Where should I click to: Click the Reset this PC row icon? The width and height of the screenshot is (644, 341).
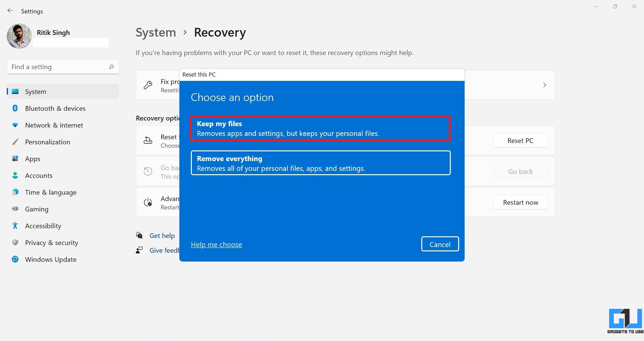(148, 141)
